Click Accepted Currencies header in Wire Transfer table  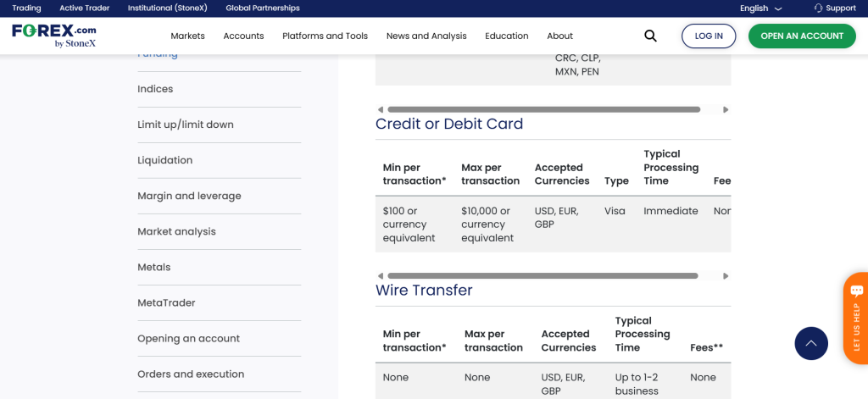pyautogui.click(x=569, y=341)
